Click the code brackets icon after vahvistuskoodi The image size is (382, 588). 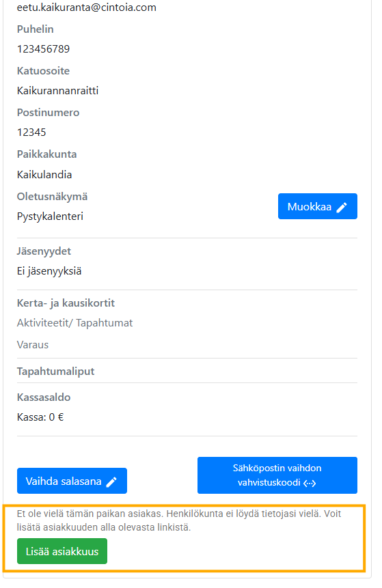[309, 484]
